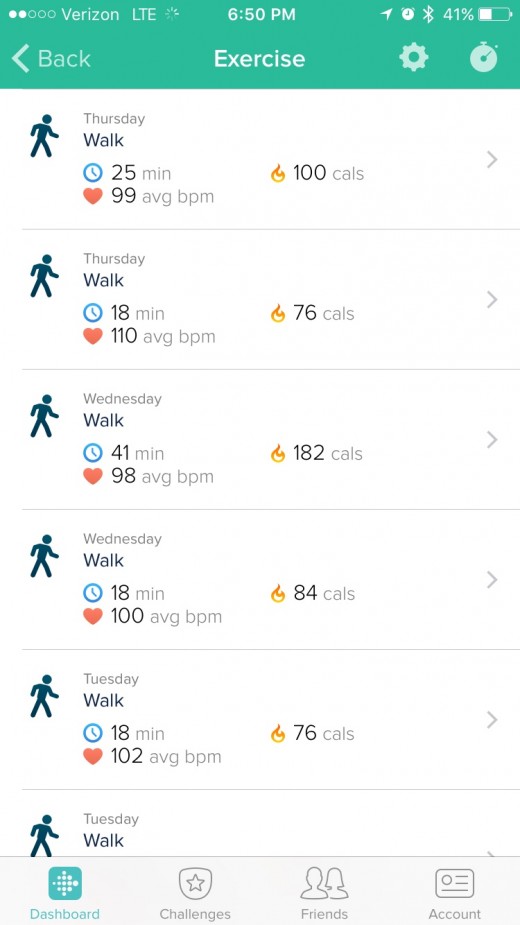
Task: Go to the Dashboard tab
Action: (x=65, y=893)
